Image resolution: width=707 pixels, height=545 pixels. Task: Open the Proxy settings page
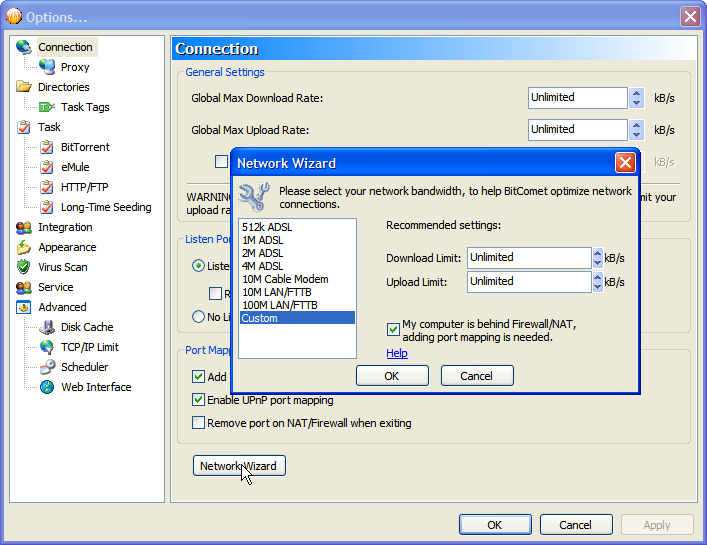click(75, 67)
